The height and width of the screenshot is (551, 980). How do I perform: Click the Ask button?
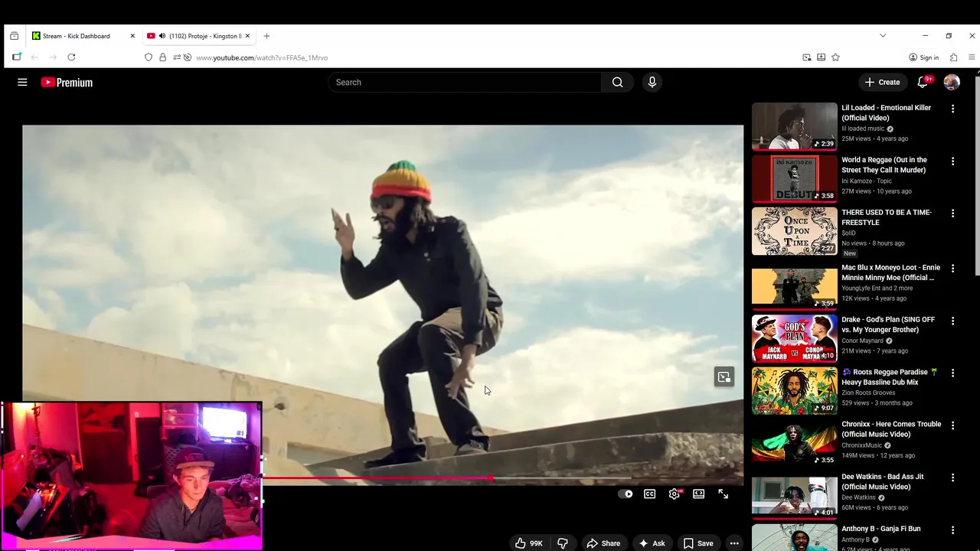(x=652, y=543)
